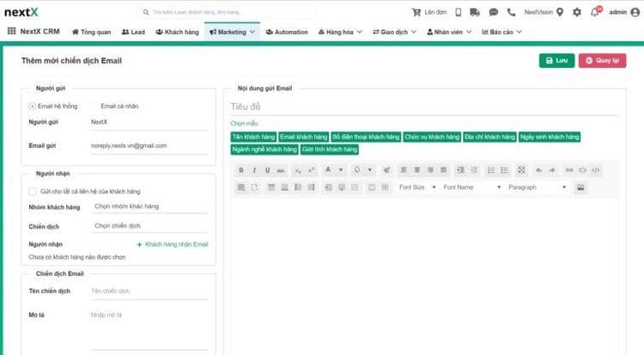
Task: Check Gửi cho tất cả liên hệ của khách hàng
Action: [32, 192]
